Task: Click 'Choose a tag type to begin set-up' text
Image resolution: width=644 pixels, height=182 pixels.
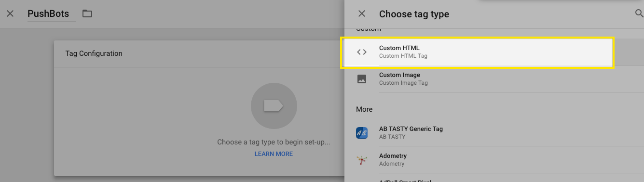Action: pyautogui.click(x=274, y=143)
